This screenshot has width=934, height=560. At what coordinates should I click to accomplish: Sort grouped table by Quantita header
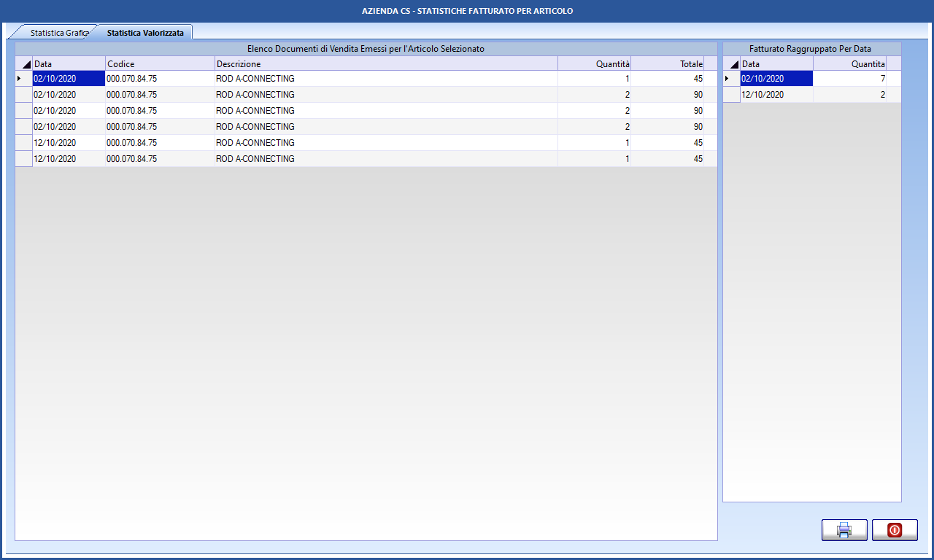point(849,64)
